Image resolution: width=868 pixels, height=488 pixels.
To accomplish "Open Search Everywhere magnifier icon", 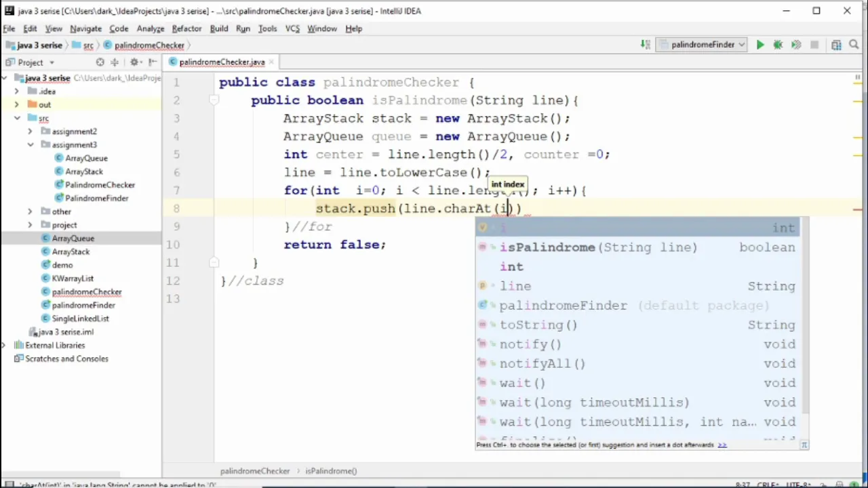I will pos(854,45).
